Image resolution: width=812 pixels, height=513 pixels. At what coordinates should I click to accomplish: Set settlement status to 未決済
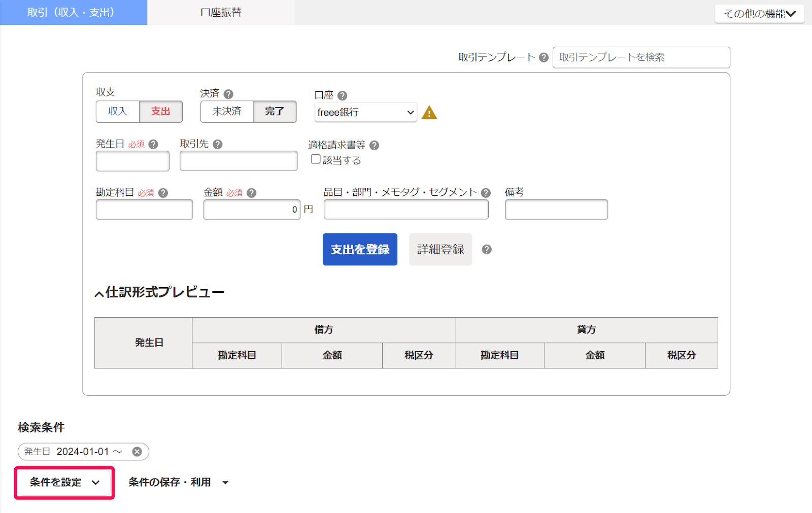(x=227, y=112)
